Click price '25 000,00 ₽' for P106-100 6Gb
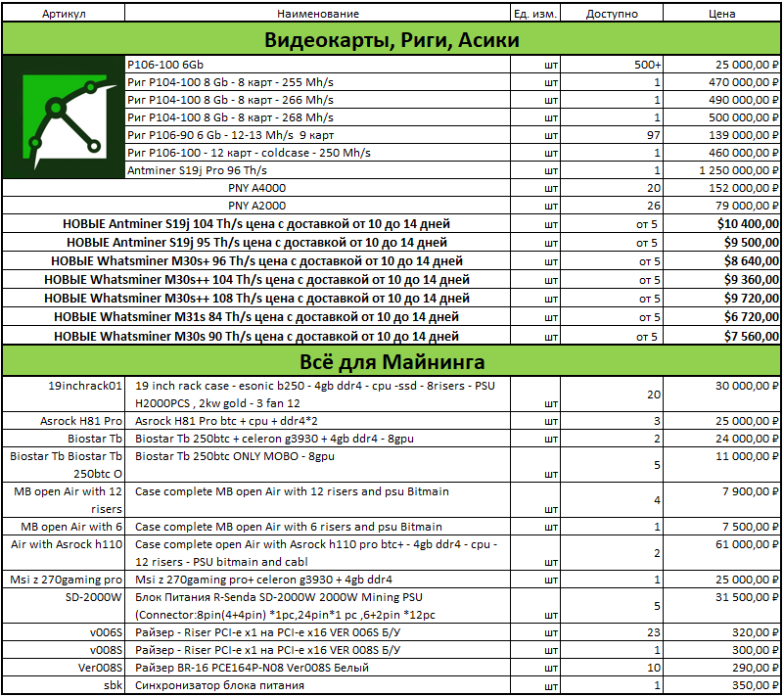784x697 pixels. tap(747, 65)
